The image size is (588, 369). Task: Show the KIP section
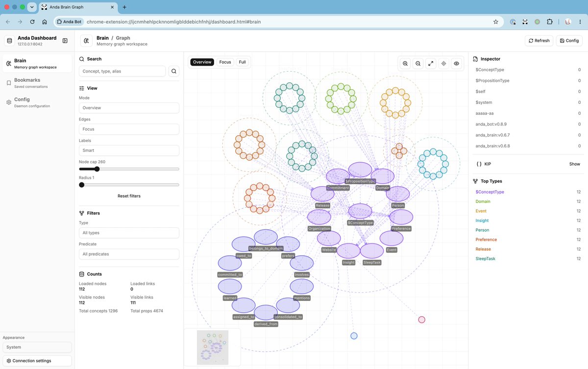tap(574, 164)
